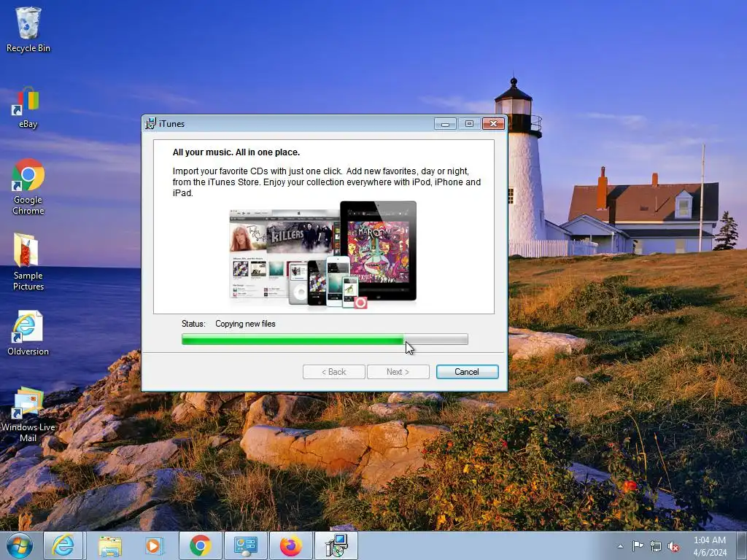Open Firefox from the taskbar
The height and width of the screenshot is (560, 747).
point(290,545)
